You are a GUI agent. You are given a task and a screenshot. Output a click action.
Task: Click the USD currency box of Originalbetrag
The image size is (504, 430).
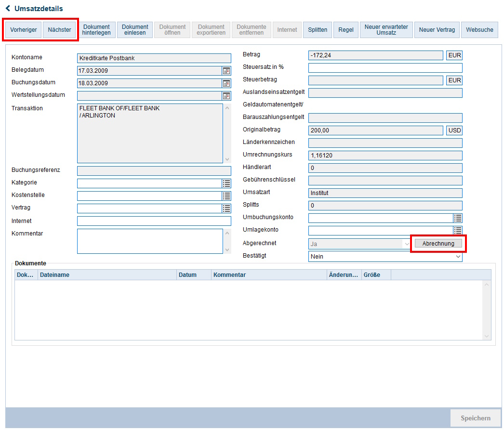(454, 130)
